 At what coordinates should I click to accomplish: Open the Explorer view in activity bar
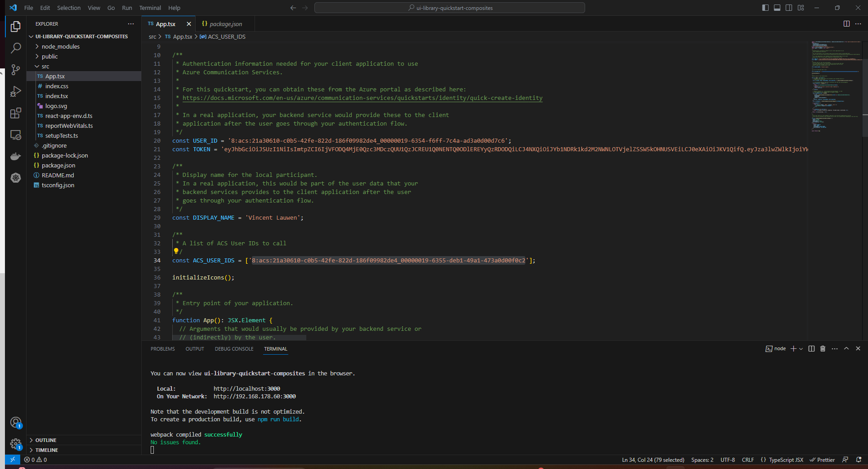point(16,27)
